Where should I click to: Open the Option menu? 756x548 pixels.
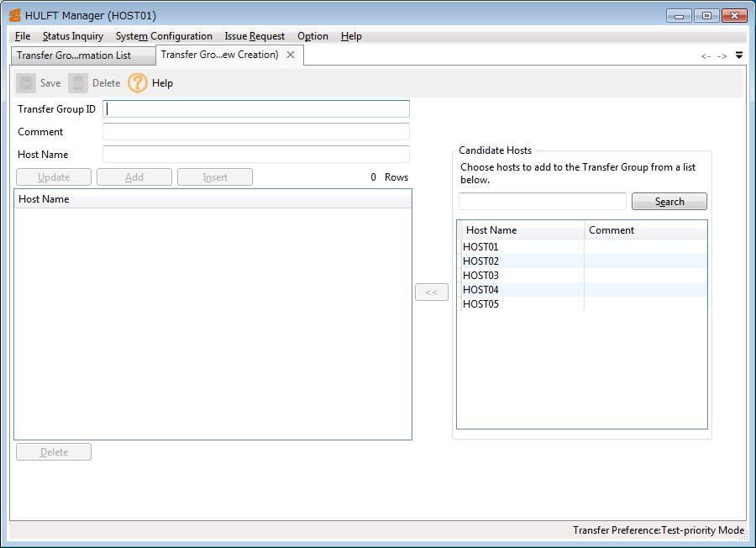(313, 36)
